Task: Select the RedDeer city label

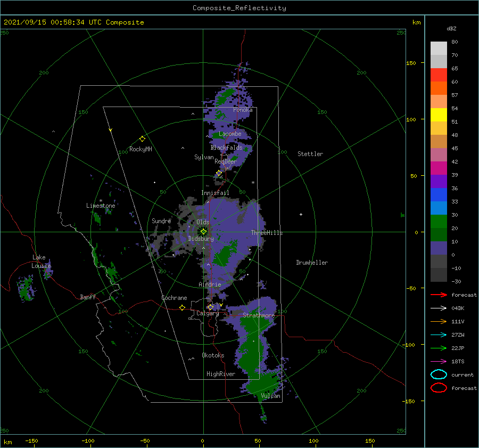Action: click(226, 161)
